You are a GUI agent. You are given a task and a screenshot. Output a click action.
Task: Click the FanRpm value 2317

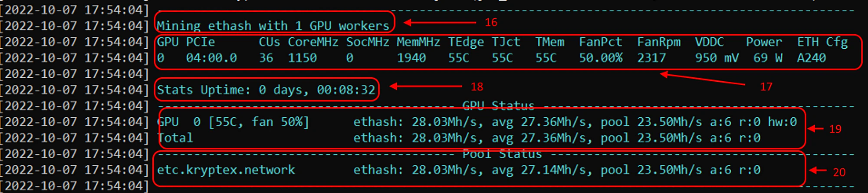tap(651, 58)
